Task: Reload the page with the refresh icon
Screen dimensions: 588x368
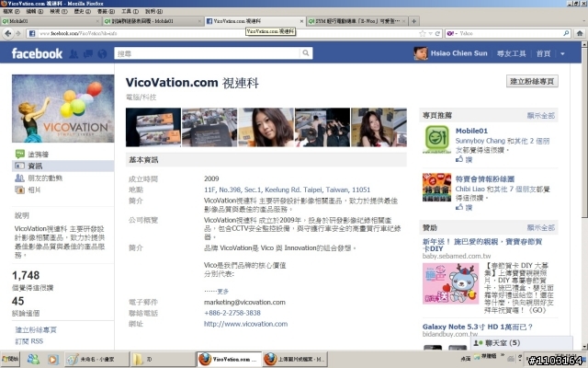Action: pos(437,33)
